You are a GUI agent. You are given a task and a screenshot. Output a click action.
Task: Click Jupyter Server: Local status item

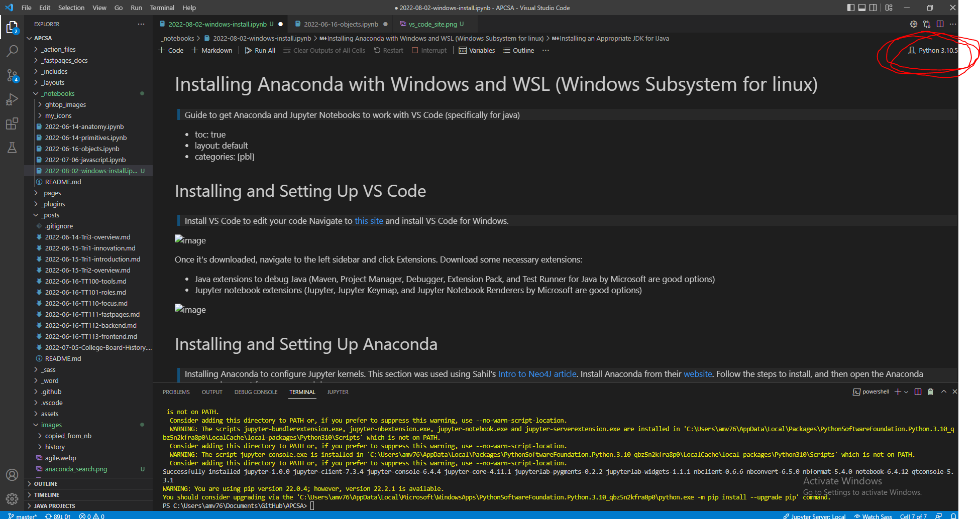pos(814,515)
